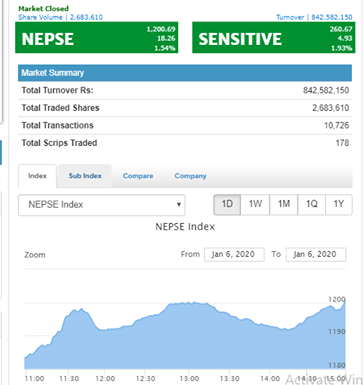This screenshot has width=364, height=385.
Task: Open the Index tab
Action: tap(37, 176)
